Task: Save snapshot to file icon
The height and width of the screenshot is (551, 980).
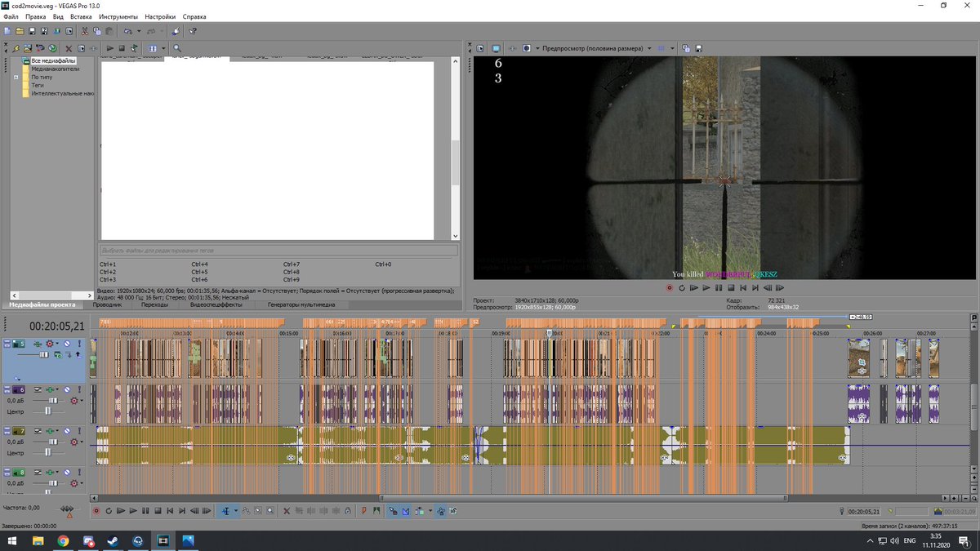Action: [x=698, y=48]
